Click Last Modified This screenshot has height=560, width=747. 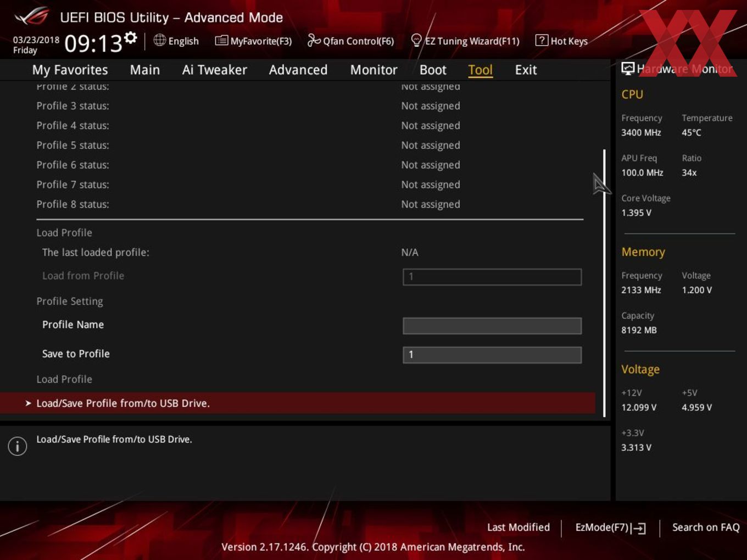[x=519, y=527]
